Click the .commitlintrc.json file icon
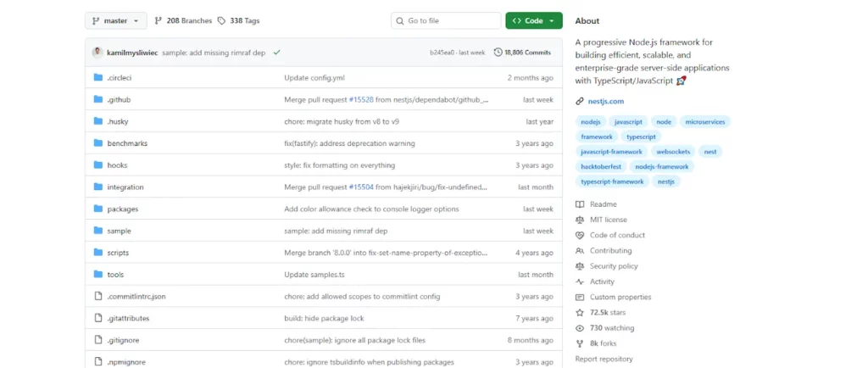This screenshot has height=368, width=868. click(98, 296)
